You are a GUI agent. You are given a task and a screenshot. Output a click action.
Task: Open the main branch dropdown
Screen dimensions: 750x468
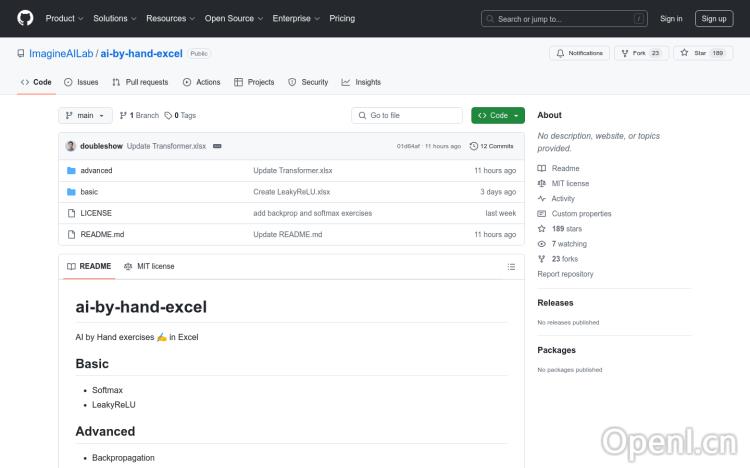tap(85, 116)
